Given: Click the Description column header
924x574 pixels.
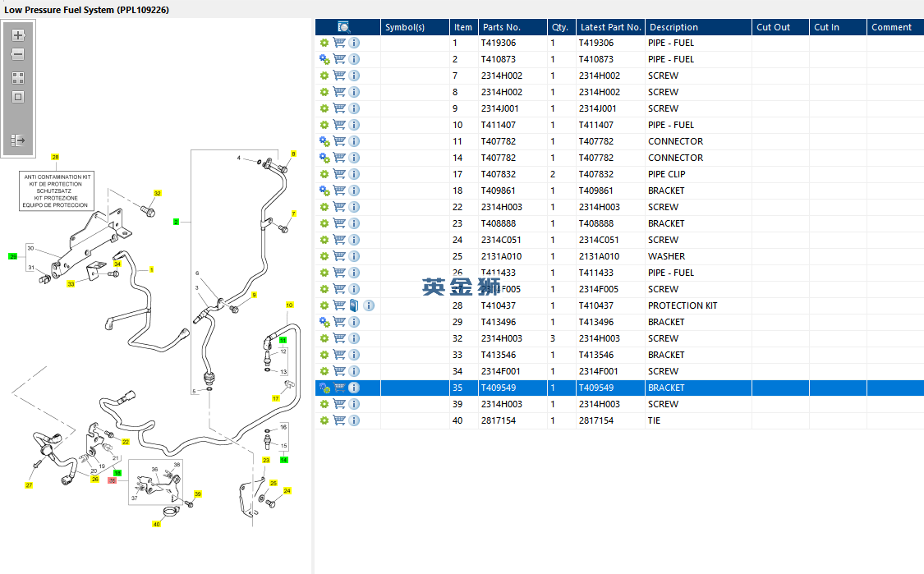Looking at the screenshot, I should point(698,27).
